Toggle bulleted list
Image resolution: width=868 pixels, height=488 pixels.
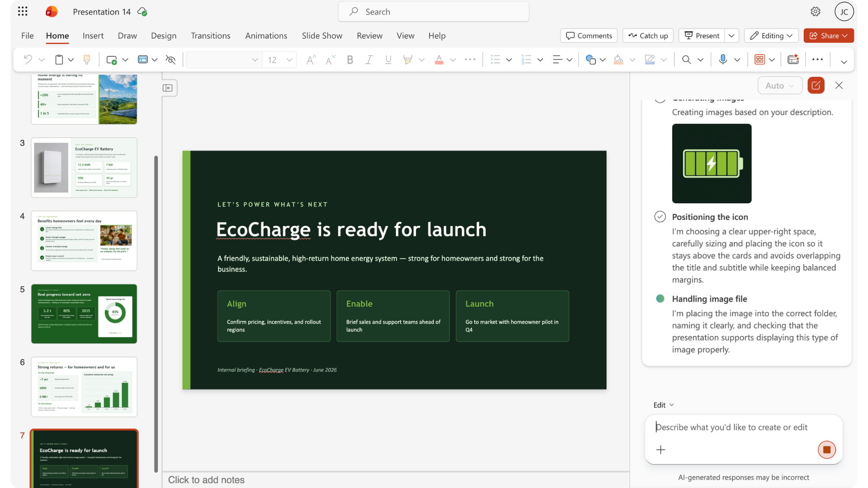[x=495, y=60]
